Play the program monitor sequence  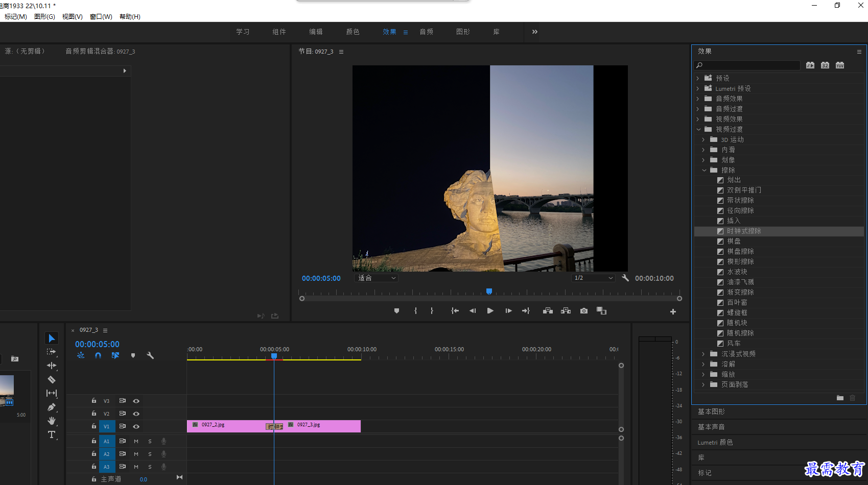[490, 311]
